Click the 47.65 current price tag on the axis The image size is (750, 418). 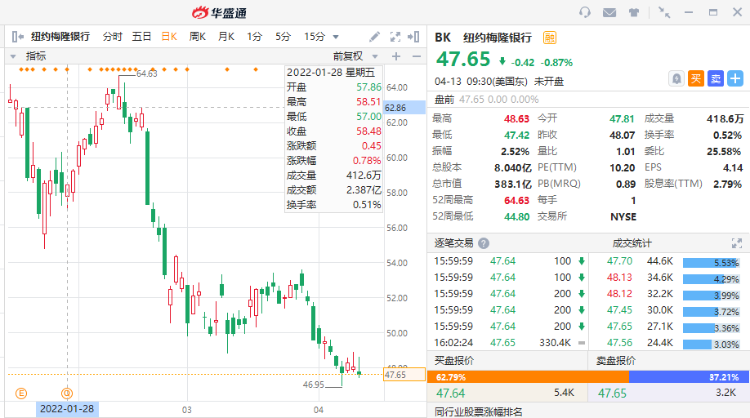pyautogui.click(x=404, y=374)
